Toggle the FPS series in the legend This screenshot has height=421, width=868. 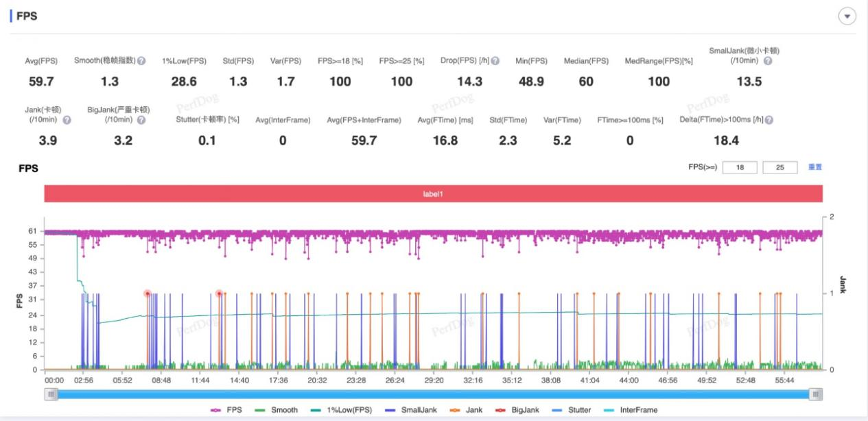[x=226, y=410]
